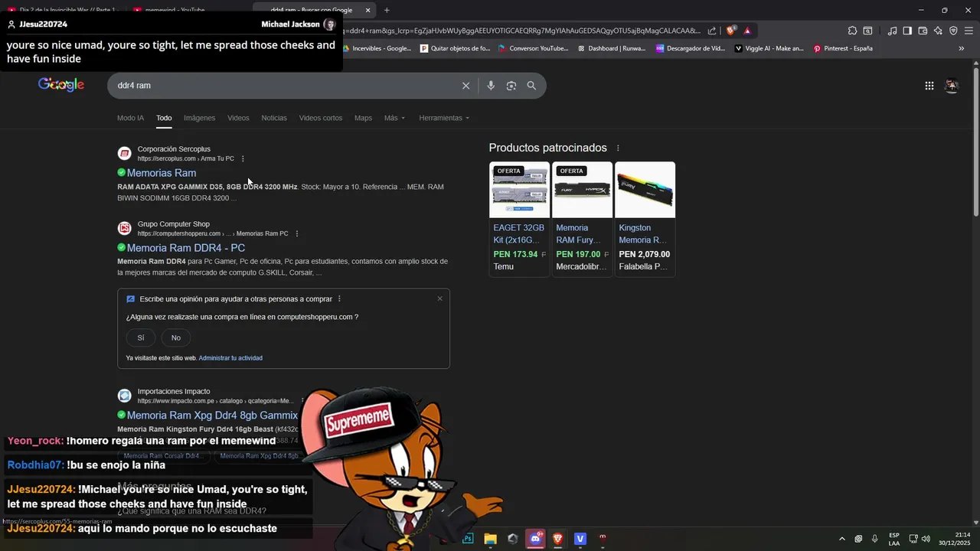Dismiss the review prompt card
The height and width of the screenshot is (551, 980).
tap(439, 298)
